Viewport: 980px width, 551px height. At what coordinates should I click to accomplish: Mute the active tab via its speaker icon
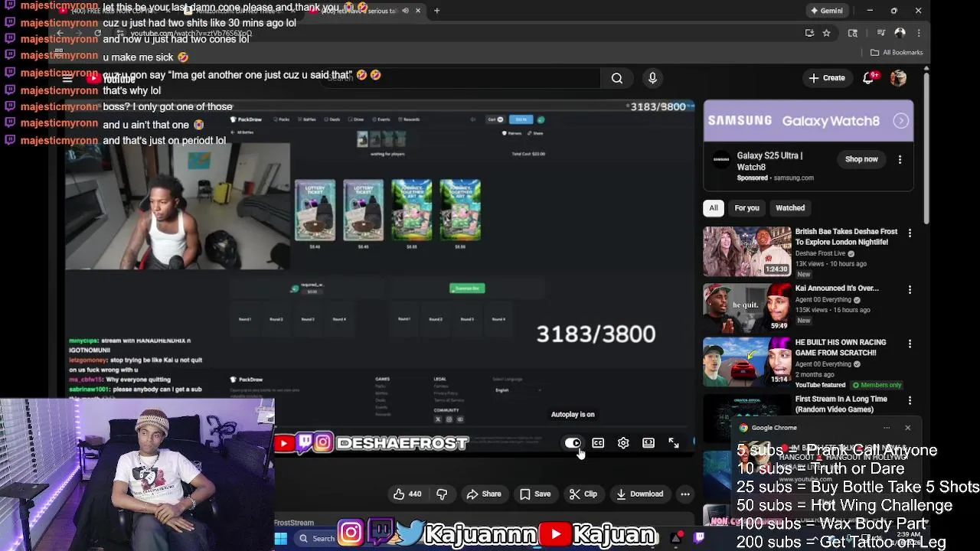(x=405, y=11)
